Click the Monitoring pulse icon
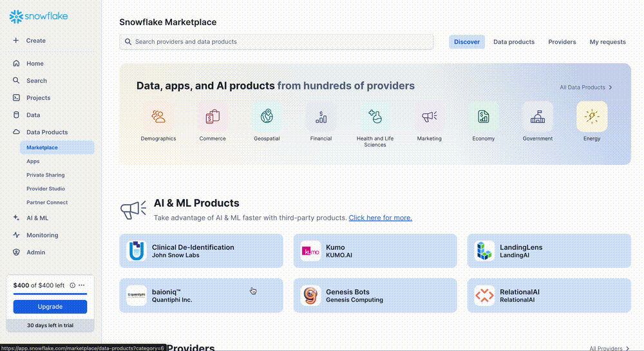 16,235
